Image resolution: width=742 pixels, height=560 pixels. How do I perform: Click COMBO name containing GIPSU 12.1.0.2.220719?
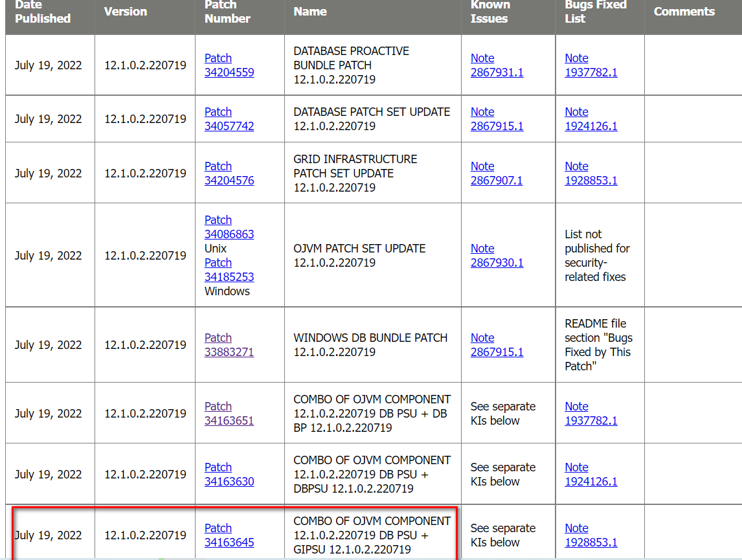[372, 535]
